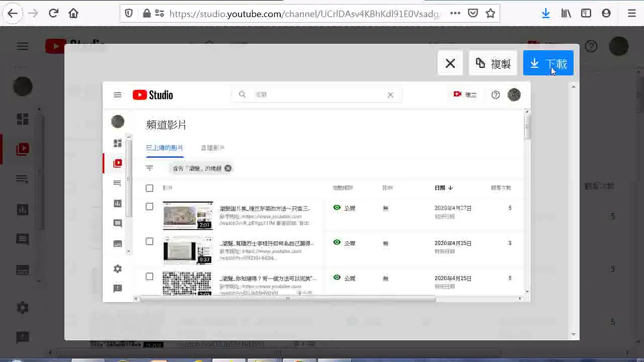Open analytics bar chart icon in preview sidebar
The width and height of the screenshot is (644, 362).
(x=118, y=203)
